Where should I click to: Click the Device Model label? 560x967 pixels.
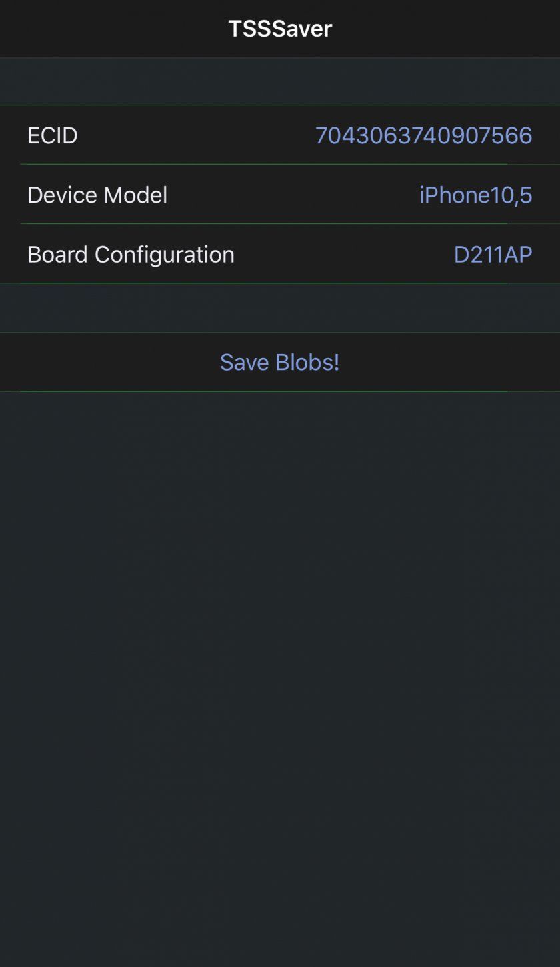coord(97,195)
